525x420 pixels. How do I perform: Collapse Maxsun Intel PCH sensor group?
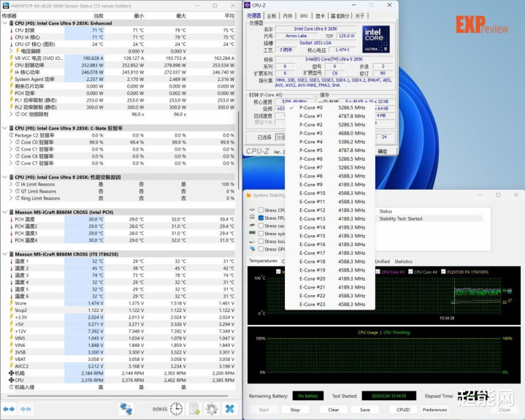click(x=4, y=212)
